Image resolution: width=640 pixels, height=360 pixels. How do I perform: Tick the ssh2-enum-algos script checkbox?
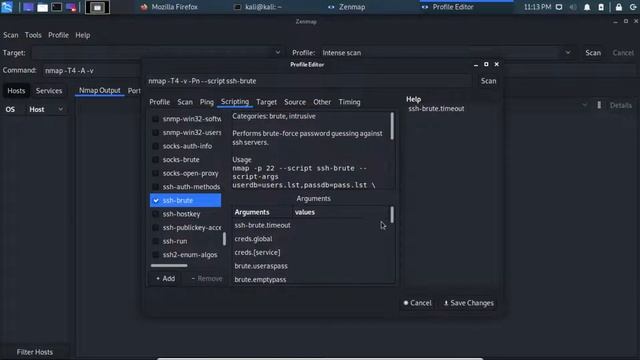[156, 255]
